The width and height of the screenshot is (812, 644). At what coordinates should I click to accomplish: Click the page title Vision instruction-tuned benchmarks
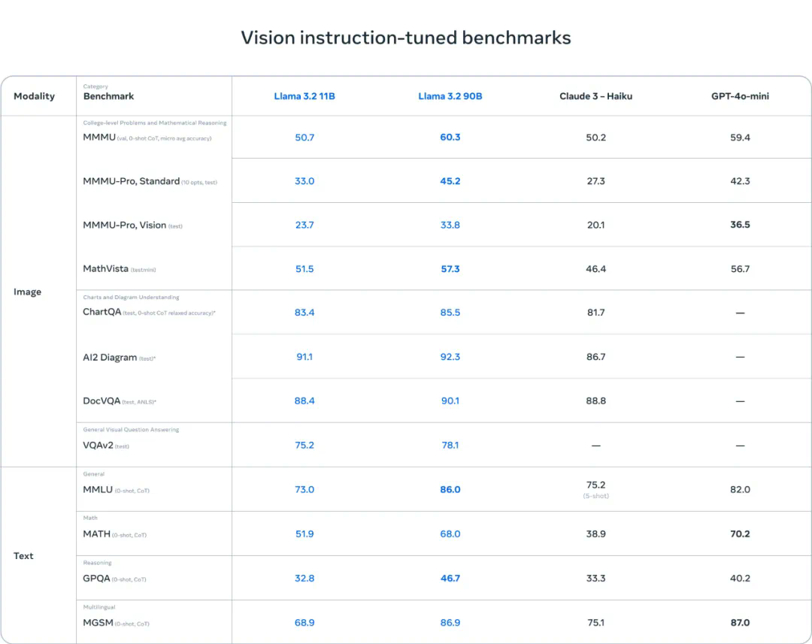(406, 38)
